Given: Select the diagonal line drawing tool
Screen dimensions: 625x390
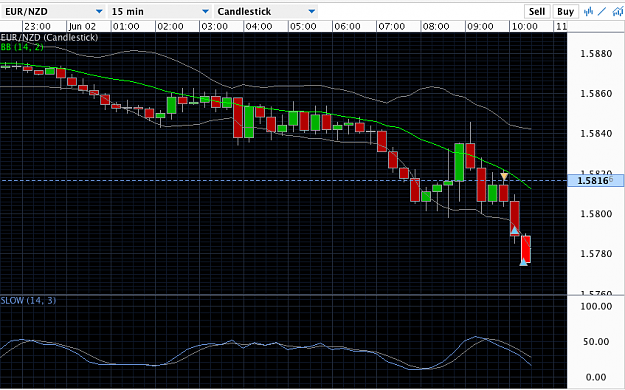Looking at the screenshot, I should 602,12.
